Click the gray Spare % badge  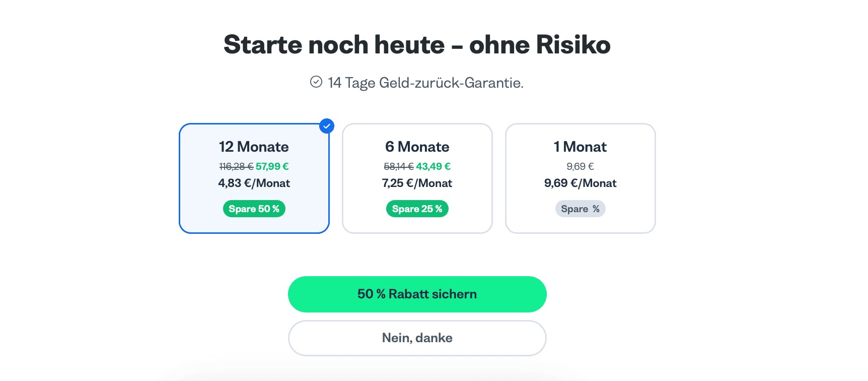pos(580,208)
